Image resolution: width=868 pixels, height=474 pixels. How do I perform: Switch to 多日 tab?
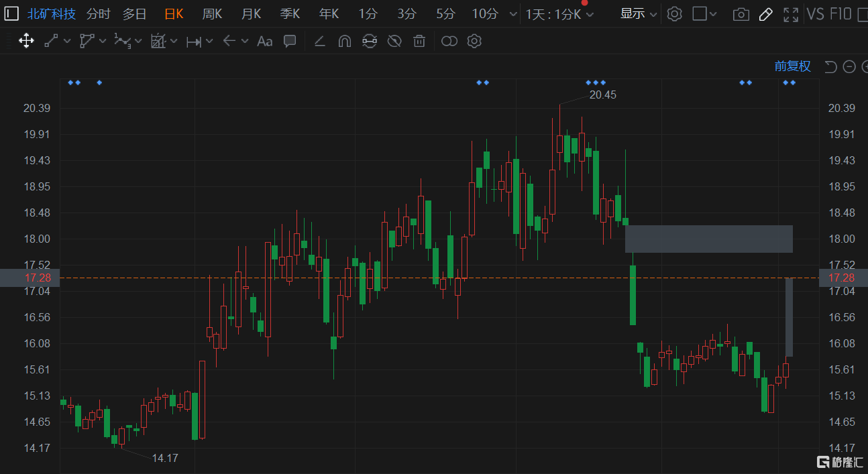point(134,14)
